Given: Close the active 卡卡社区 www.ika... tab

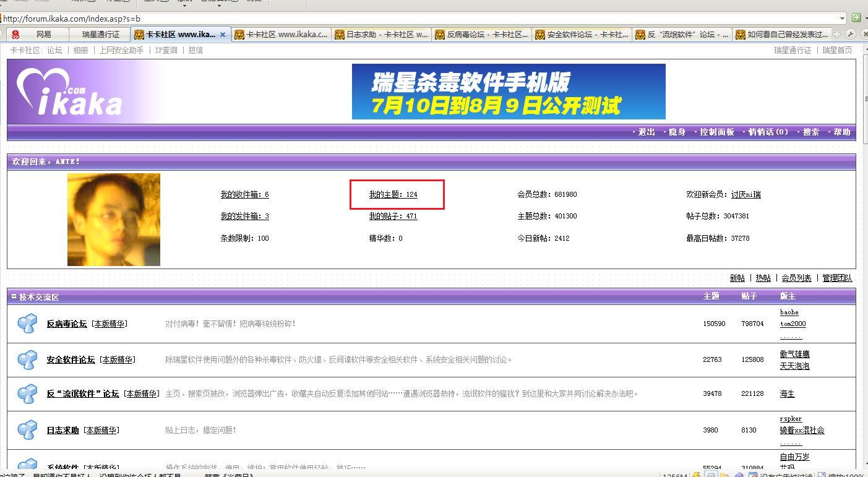Looking at the screenshot, I should pos(223,35).
